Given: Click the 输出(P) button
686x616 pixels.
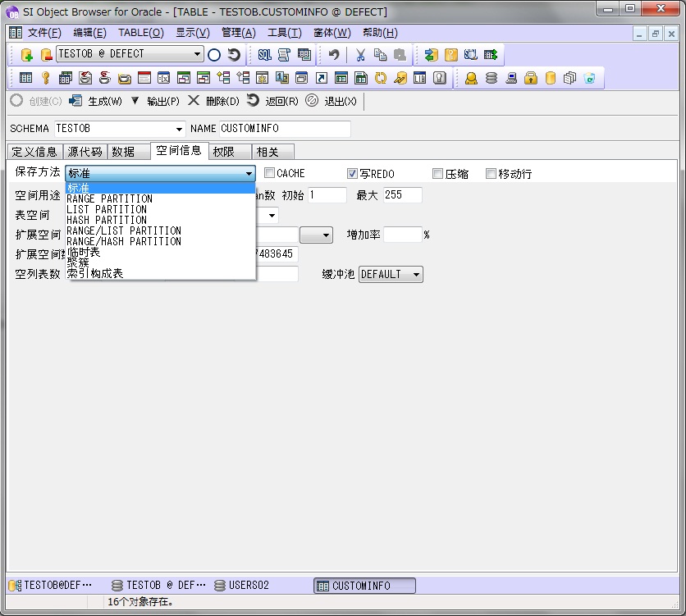Looking at the screenshot, I should (x=155, y=102).
